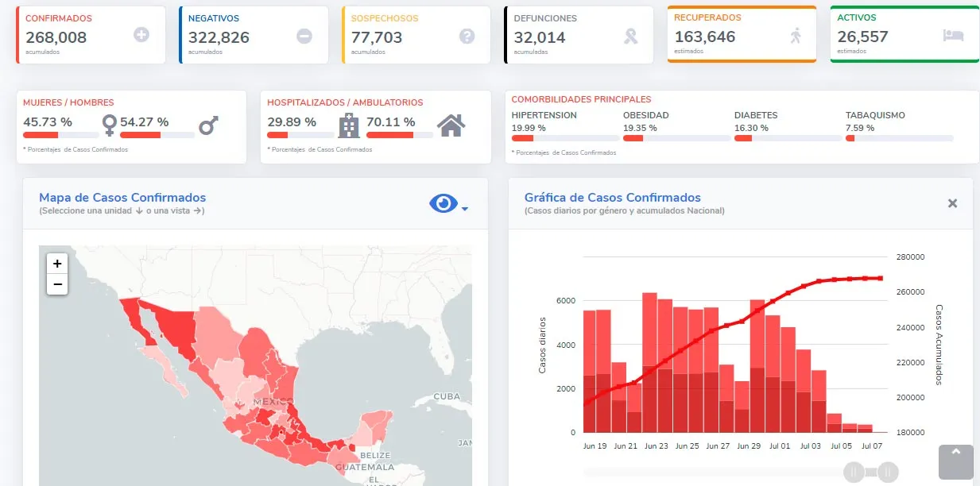Click the plus icon on the CONFIRMADOS card
The width and height of the screenshot is (980, 486).
coord(143,33)
